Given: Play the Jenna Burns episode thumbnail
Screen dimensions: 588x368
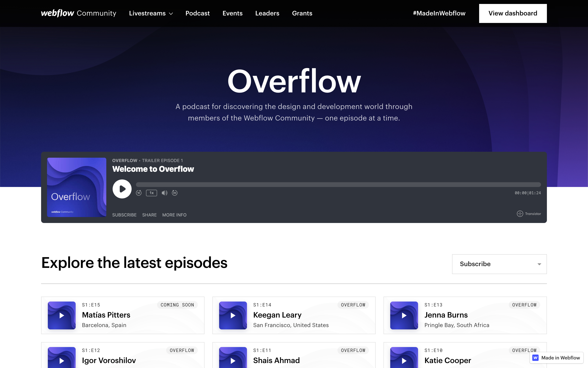Looking at the screenshot, I should pos(404,315).
